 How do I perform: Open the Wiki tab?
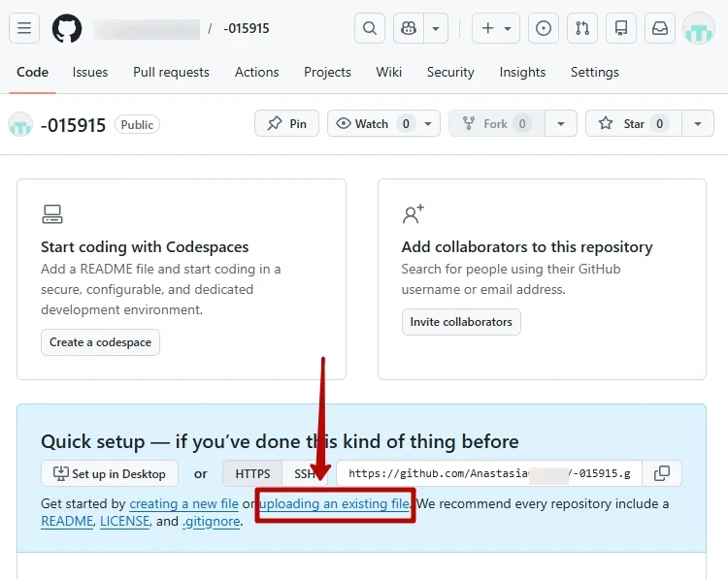point(388,73)
